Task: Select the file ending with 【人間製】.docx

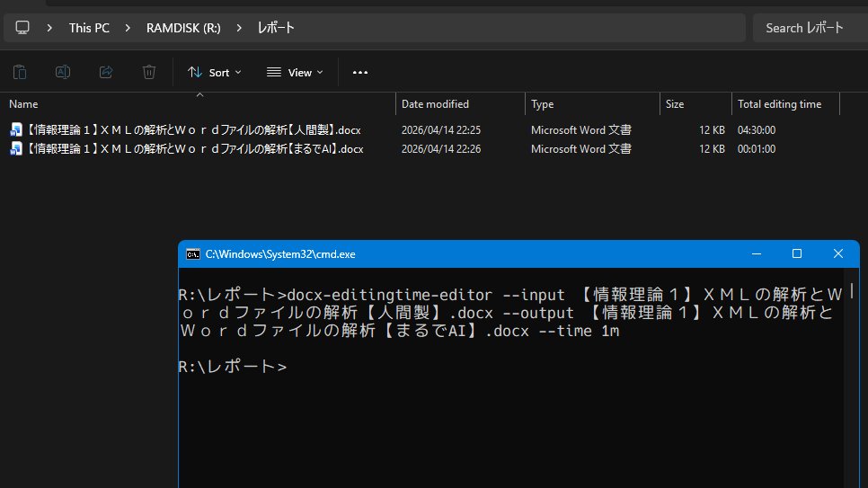Action: 194,129
